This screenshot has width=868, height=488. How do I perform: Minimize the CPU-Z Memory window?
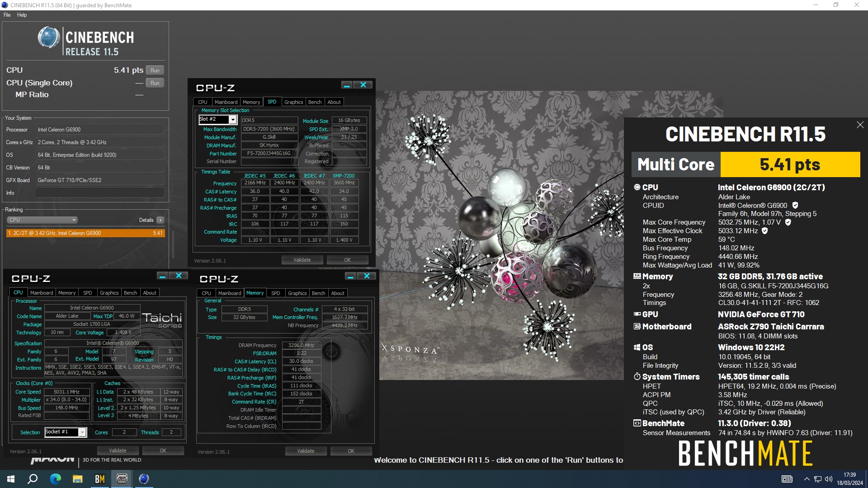tap(350, 276)
